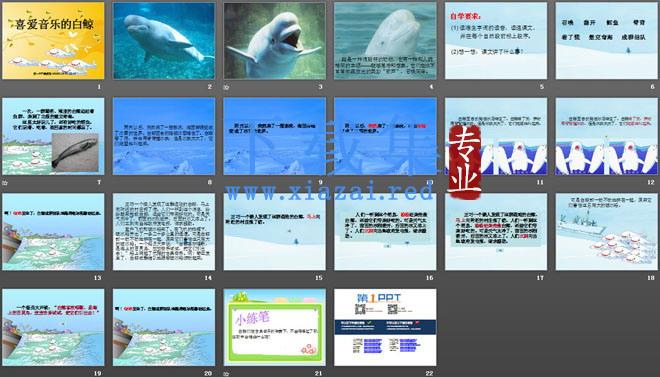Select slide 19 with the red quoted text
The height and width of the screenshot is (377, 660).
point(53,327)
